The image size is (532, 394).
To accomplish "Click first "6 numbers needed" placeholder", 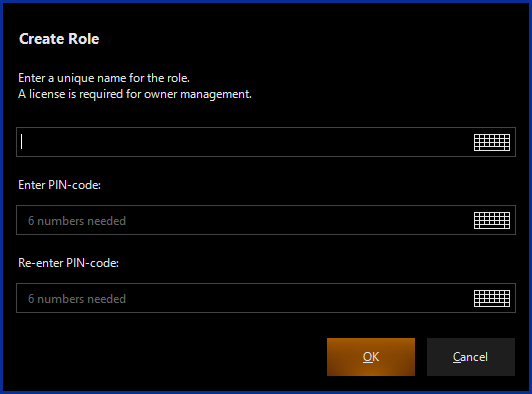I will click(x=77, y=221).
